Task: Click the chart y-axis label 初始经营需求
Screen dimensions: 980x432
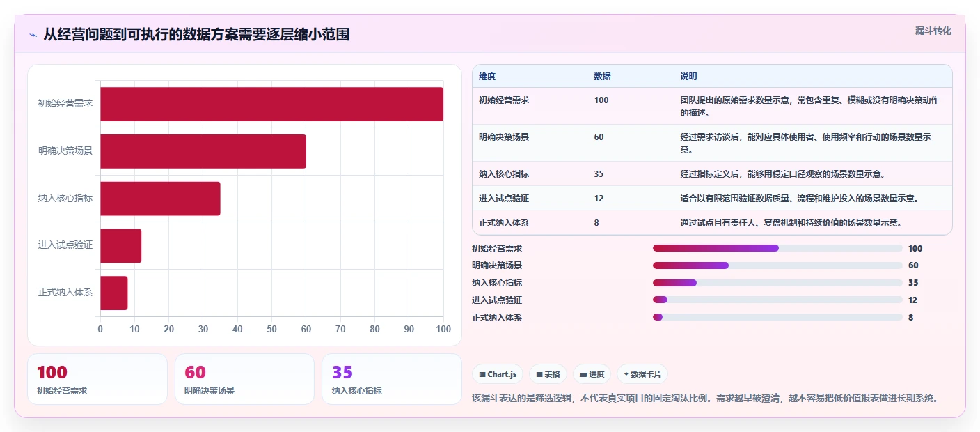Action: pyautogui.click(x=65, y=104)
